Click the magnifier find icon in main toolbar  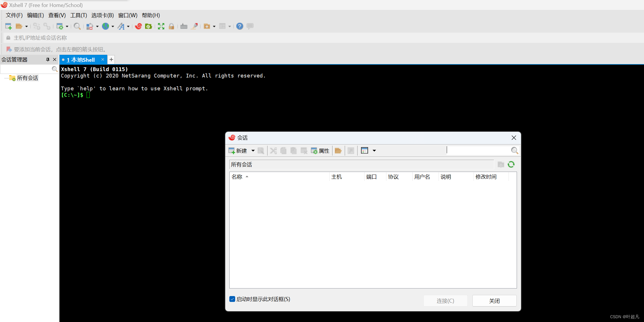pos(77,26)
